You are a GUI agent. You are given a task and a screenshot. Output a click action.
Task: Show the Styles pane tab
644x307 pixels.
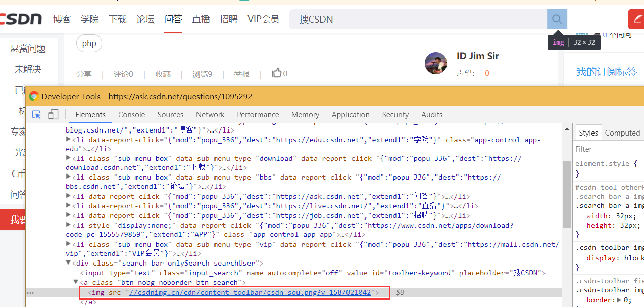(x=588, y=133)
